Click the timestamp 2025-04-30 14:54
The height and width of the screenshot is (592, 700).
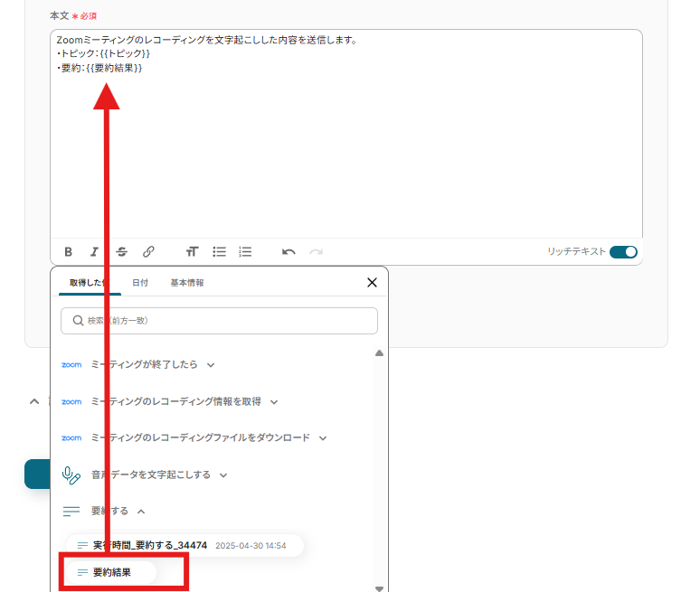pos(251,546)
